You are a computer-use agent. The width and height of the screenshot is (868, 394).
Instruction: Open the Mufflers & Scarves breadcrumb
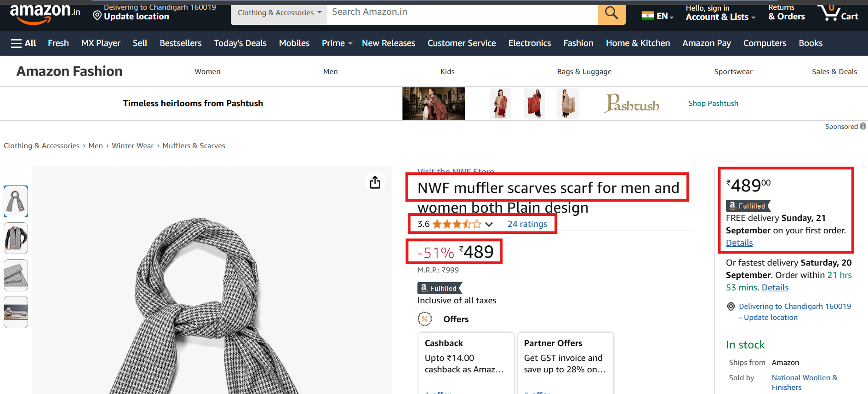click(194, 146)
